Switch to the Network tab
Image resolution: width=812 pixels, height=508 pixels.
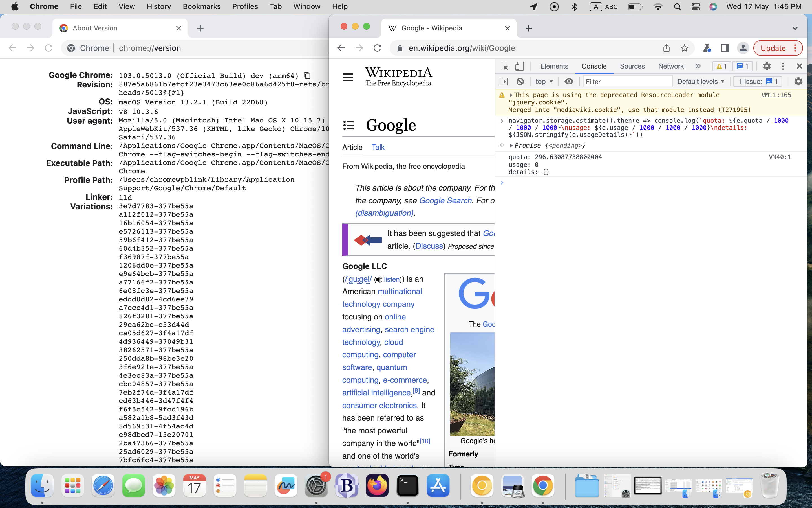671,66
